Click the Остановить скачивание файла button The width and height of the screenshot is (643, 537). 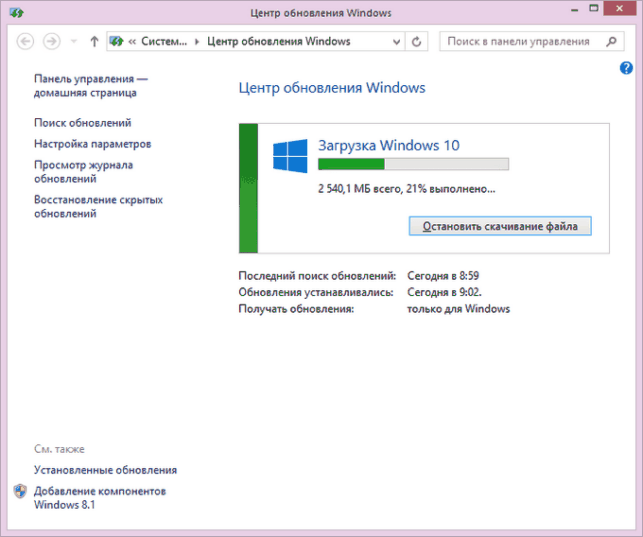500,226
